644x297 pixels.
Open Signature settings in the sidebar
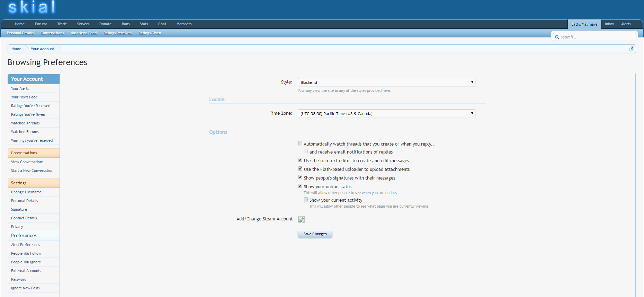coord(34,209)
